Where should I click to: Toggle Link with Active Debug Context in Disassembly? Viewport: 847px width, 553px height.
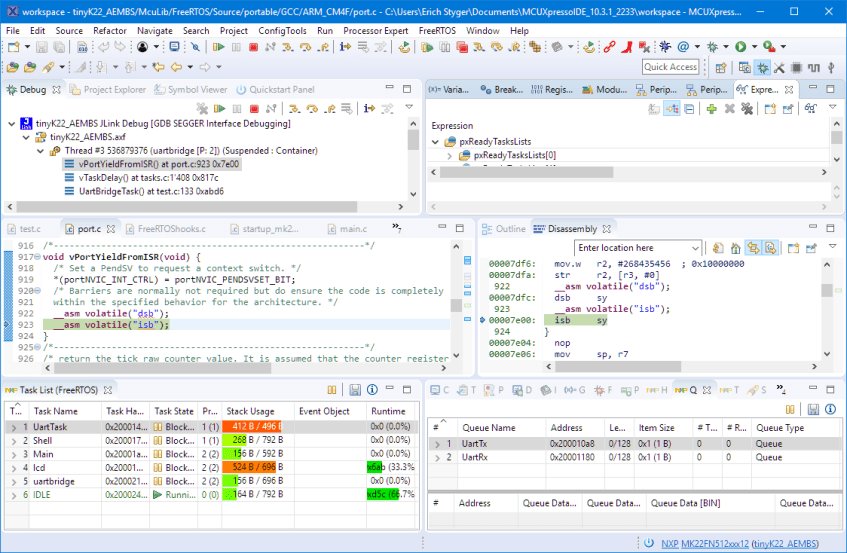click(753, 248)
